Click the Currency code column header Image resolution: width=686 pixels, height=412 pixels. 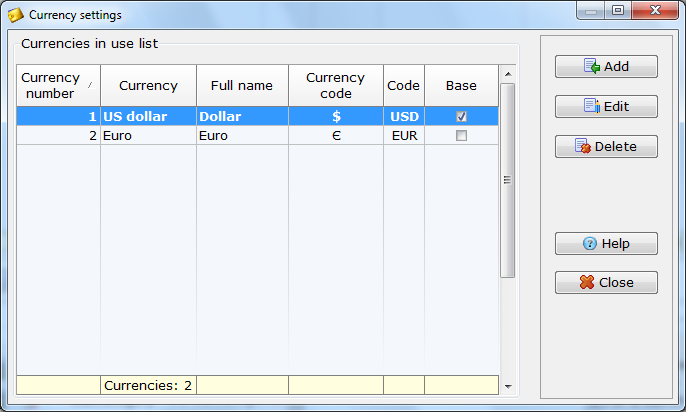pyautogui.click(x=336, y=86)
